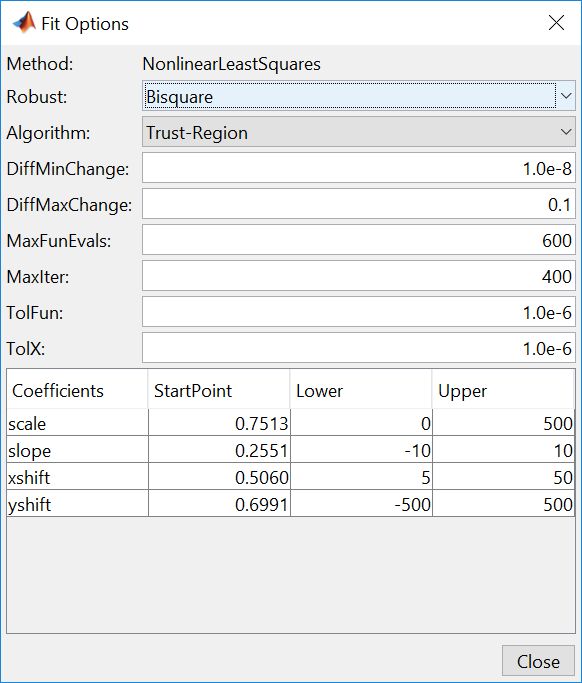Click the TolX input field
The width and height of the screenshot is (582, 683).
tap(359, 348)
